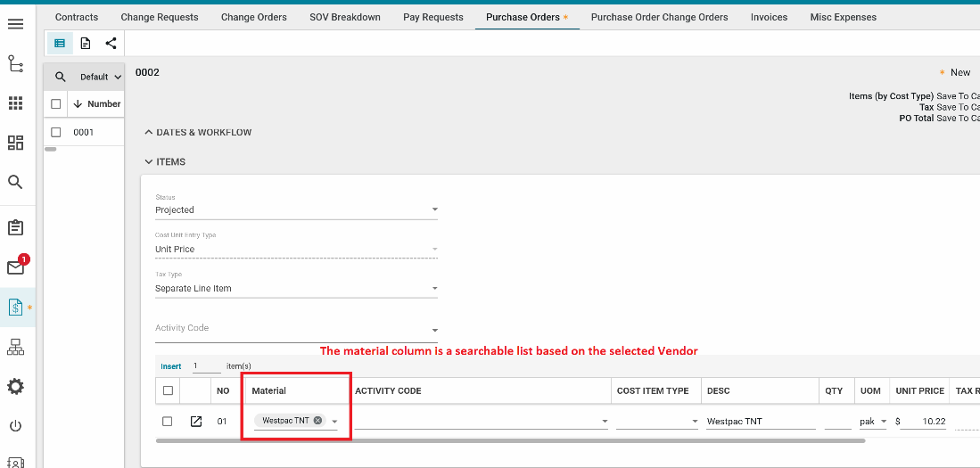The height and width of the screenshot is (468, 980).
Task: Click the Insert link above items grid
Action: (171, 366)
